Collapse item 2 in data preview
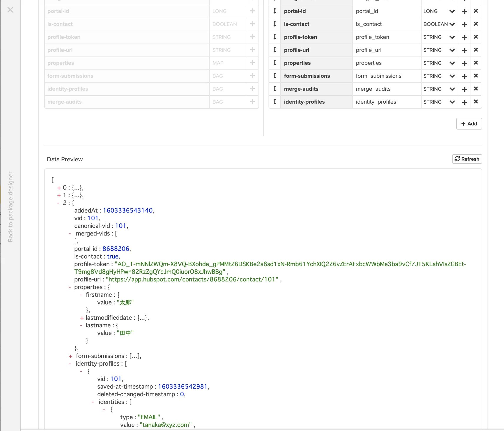The width and height of the screenshot is (504, 431). [58, 203]
